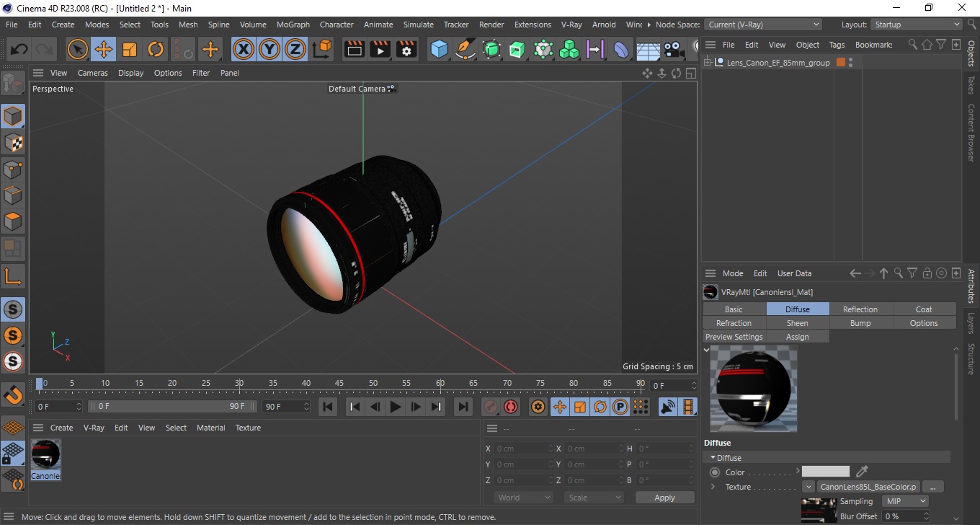Click the Blur Offset value field

coord(904,516)
